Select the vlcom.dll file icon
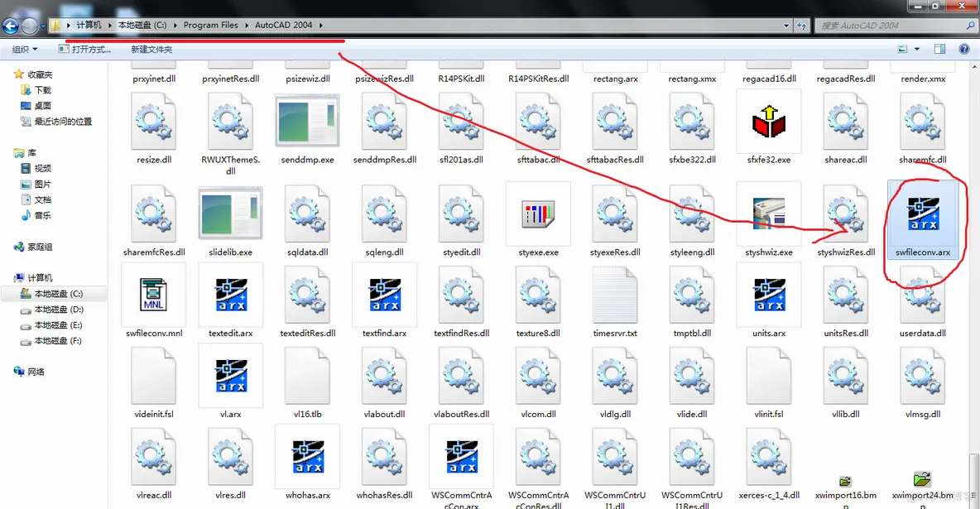980x509 pixels. coord(538,375)
